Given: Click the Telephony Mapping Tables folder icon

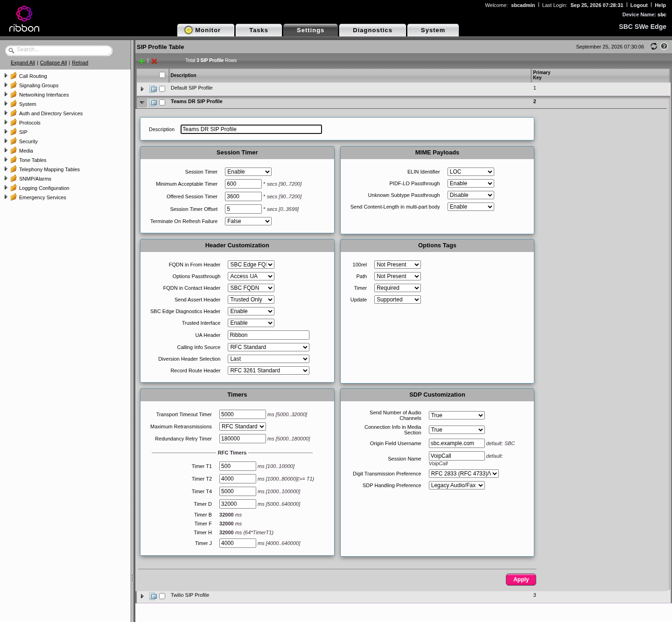Looking at the screenshot, I should 14,169.
